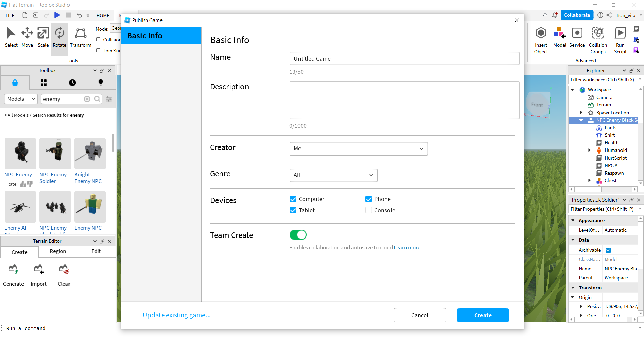Image resolution: width=644 pixels, height=344 pixels.
Task: Click the Update existing game link
Action: [x=177, y=315]
